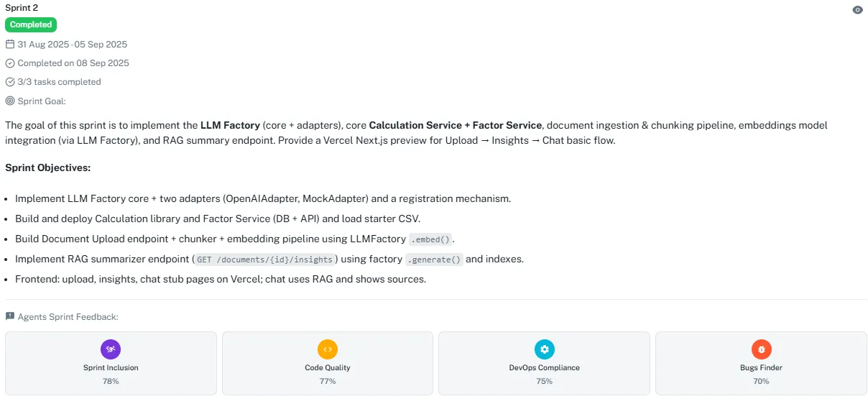Viewport: 868px width, 399px height.
Task: Click the blue DevOps Compliance gear icon
Action: (x=544, y=349)
